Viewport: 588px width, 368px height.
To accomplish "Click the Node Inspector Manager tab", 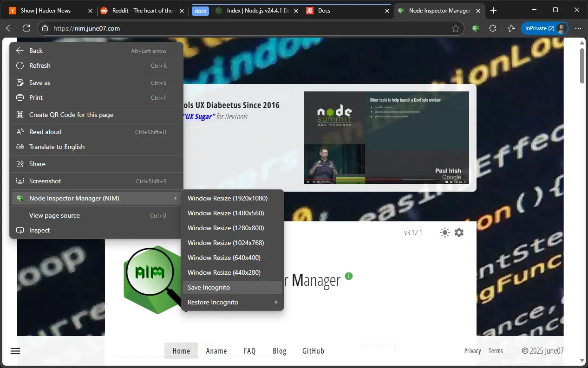I will [x=439, y=10].
